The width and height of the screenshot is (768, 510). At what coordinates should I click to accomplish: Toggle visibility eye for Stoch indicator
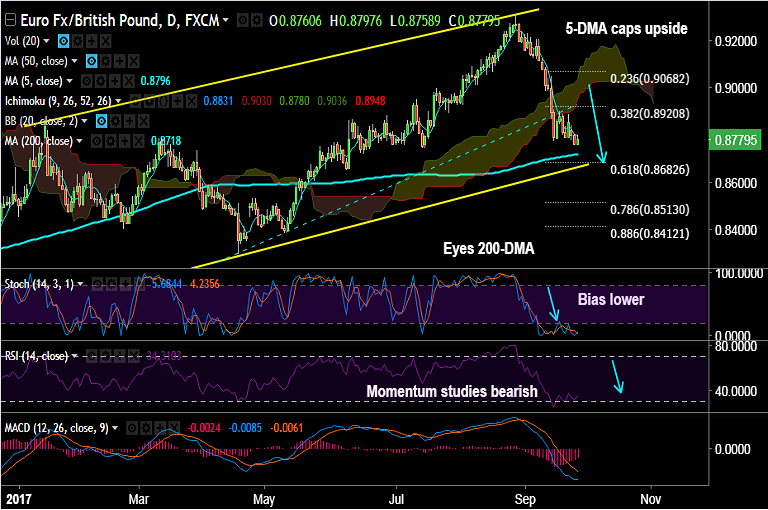click(x=97, y=284)
